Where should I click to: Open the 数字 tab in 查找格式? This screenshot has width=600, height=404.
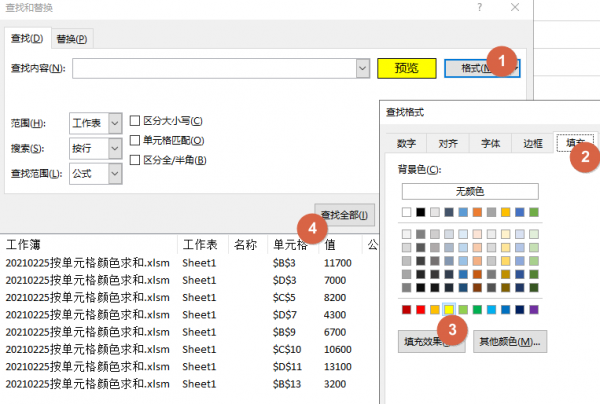pos(406,143)
